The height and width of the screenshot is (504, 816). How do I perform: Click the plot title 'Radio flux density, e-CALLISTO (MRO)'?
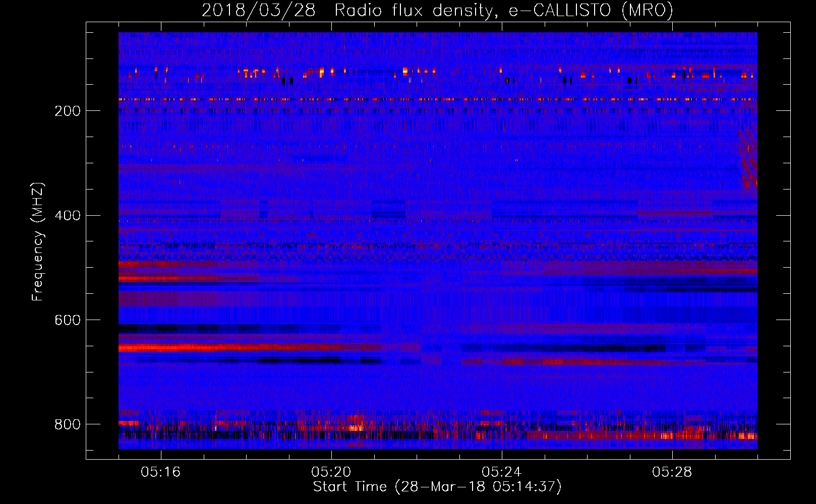(x=504, y=11)
